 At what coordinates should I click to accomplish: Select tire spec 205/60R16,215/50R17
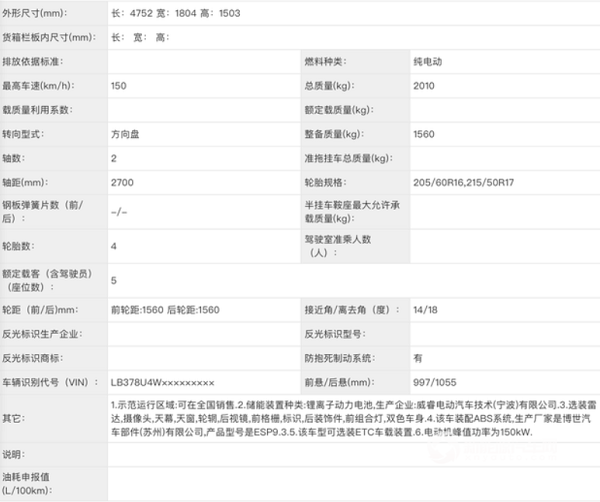[x=463, y=182]
